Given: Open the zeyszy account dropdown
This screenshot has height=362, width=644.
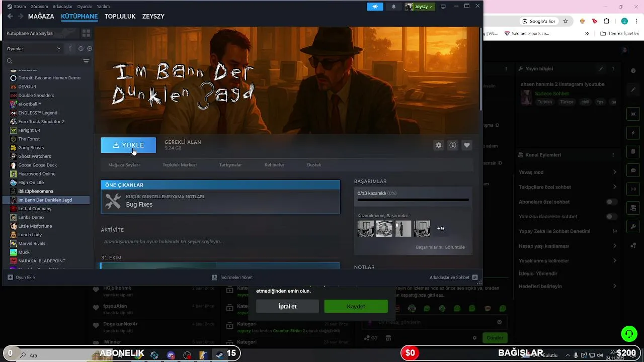Looking at the screenshot, I should click(x=420, y=7).
